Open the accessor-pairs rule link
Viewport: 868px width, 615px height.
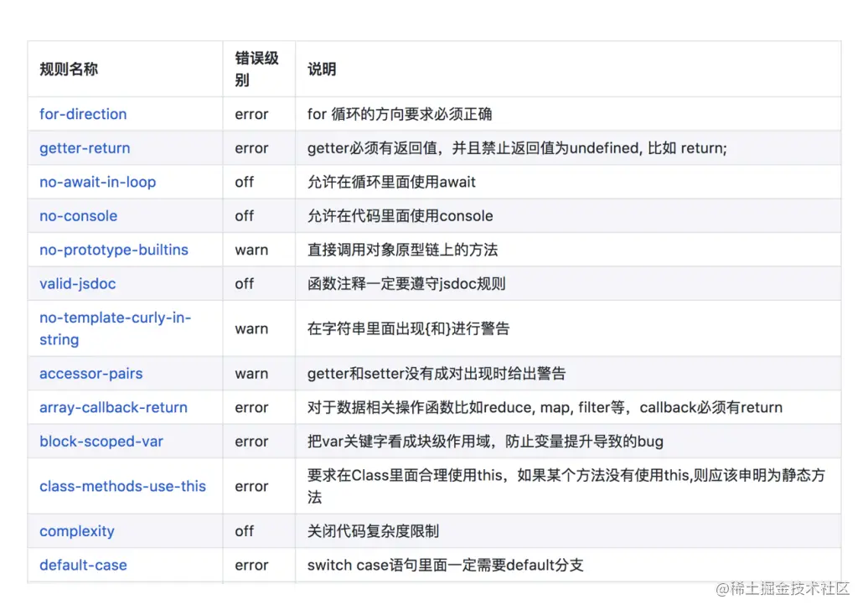pyautogui.click(x=90, y=374)
